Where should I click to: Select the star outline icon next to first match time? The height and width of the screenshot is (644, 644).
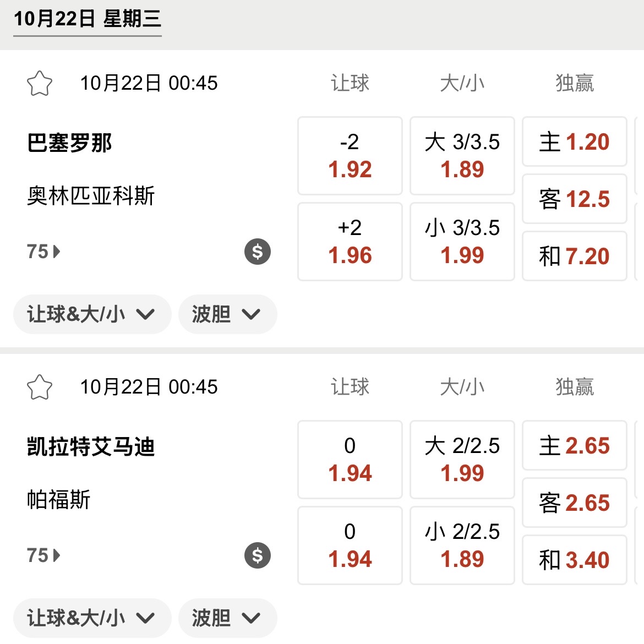pyautogui.click(x=39, y=83)
